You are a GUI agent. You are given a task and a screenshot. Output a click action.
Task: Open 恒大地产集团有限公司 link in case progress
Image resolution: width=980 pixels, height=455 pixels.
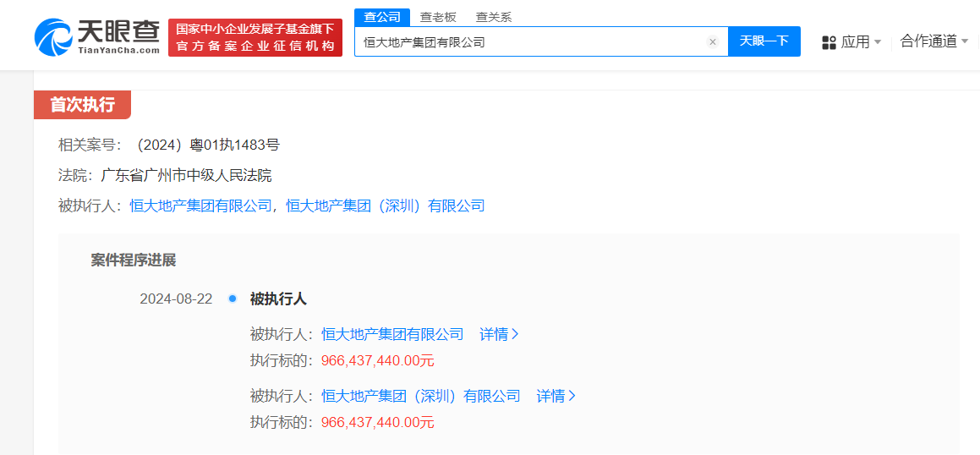pos(392,334)
